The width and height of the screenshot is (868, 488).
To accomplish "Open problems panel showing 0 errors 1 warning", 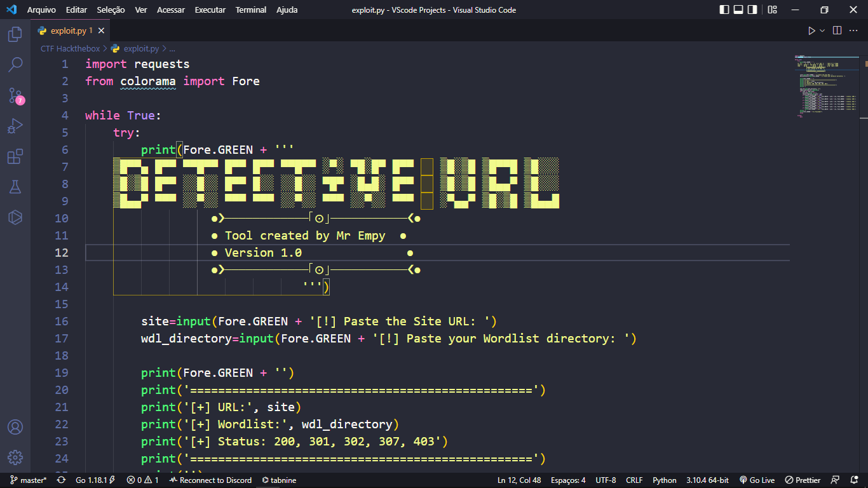I will pos(143,480).
